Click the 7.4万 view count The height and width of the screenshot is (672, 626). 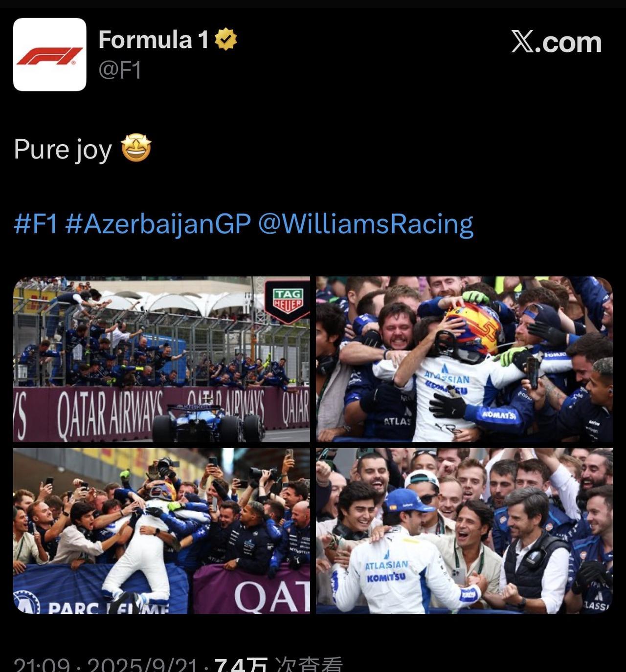(241, 666)
